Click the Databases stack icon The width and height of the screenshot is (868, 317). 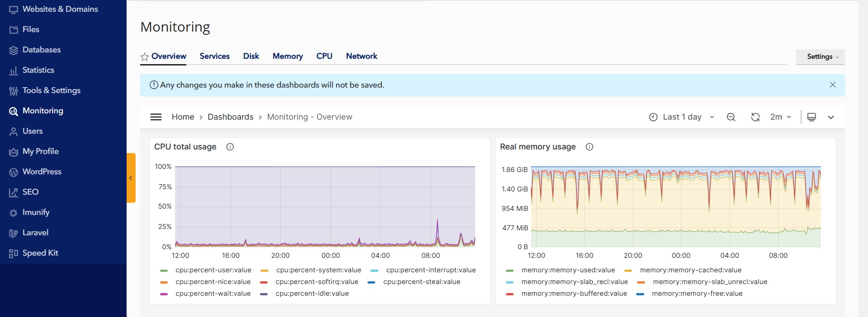click(x=14, y=50)
